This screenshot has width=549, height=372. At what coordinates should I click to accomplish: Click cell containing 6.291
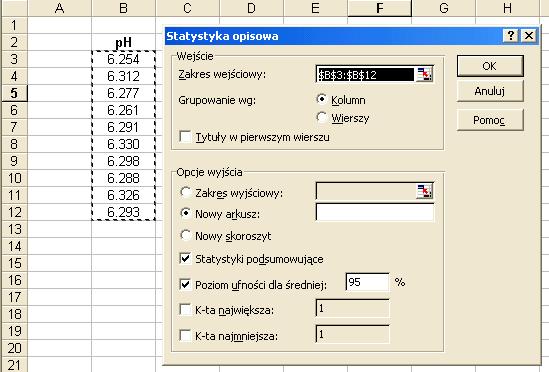[x=124, y=127]
